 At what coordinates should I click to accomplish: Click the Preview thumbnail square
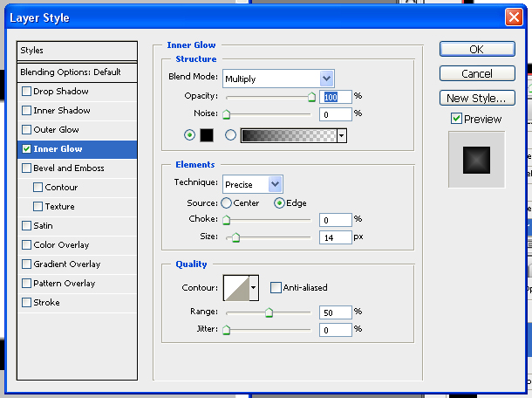tap(476, 159)
